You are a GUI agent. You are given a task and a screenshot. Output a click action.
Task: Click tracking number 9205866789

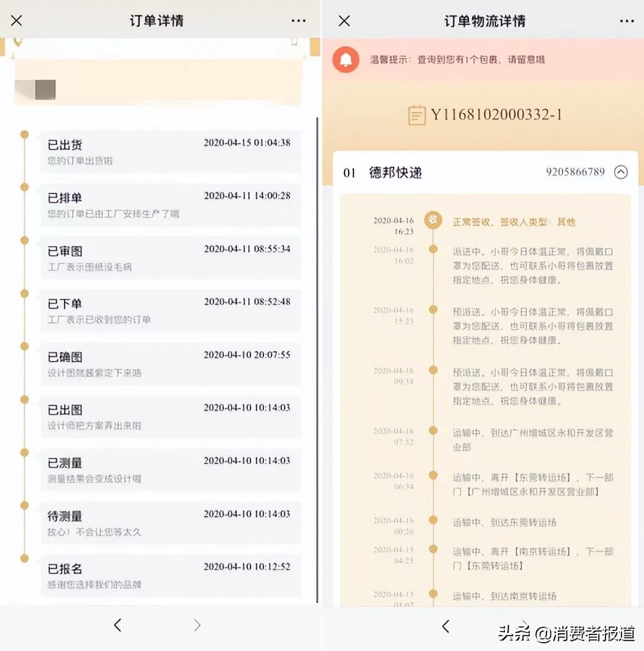pyautogui.click(x=575, y=172)
